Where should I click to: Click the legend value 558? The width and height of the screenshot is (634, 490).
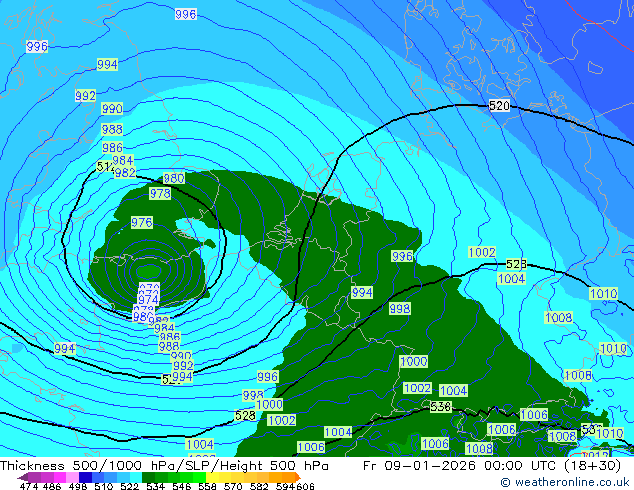click(207, 486)
